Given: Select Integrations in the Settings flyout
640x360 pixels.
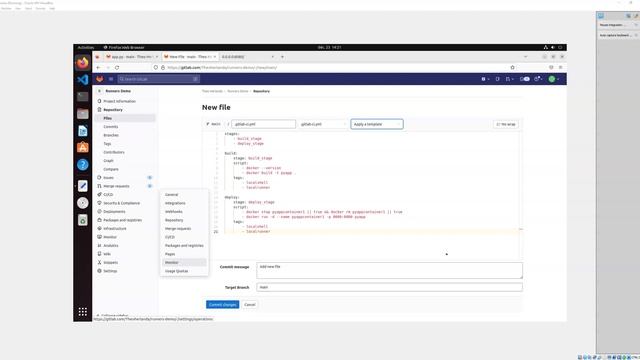Looking at the screenshot, I should (175, 203).
